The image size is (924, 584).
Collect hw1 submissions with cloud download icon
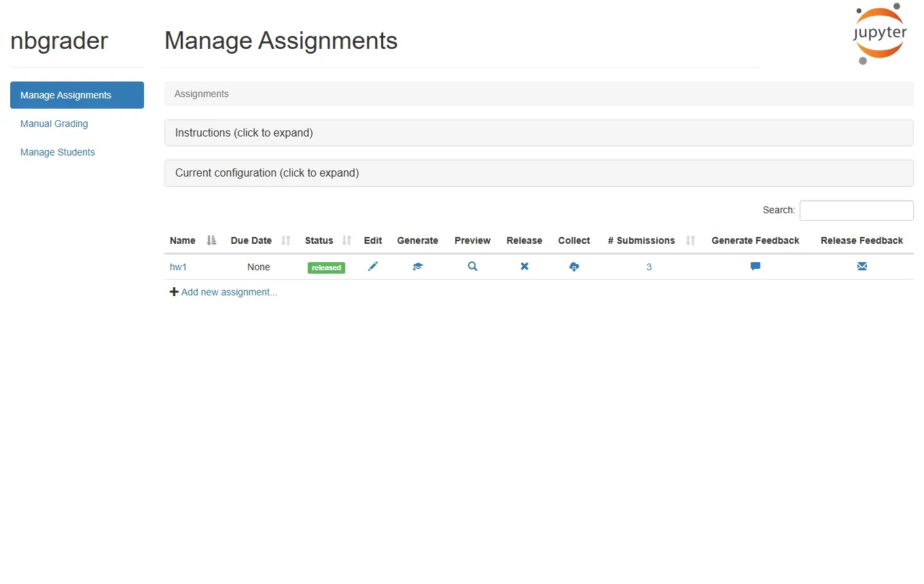(x=574, y=267)
